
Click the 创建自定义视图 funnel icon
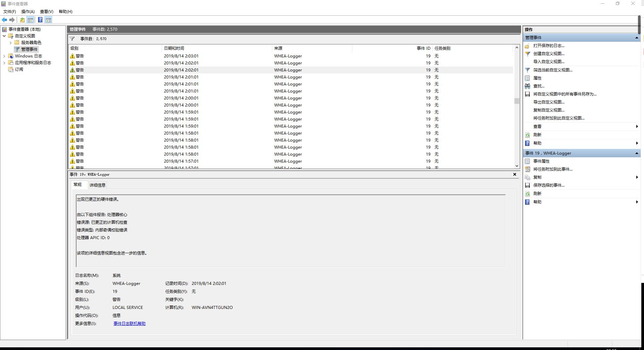(x=527, y=54)
